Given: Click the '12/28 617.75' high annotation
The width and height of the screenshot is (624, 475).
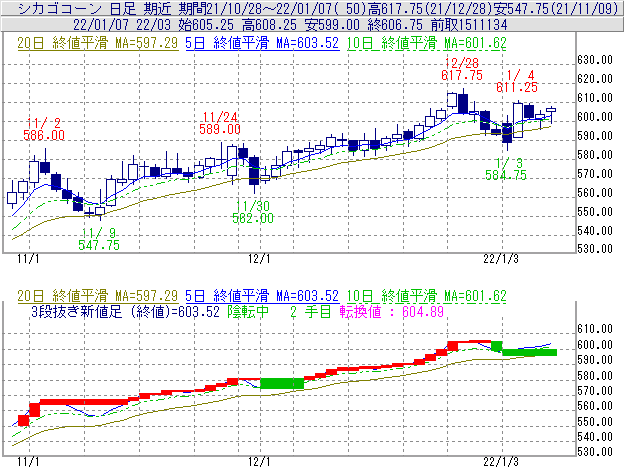Looking at the screenshot, I should [x=462, y=69].
